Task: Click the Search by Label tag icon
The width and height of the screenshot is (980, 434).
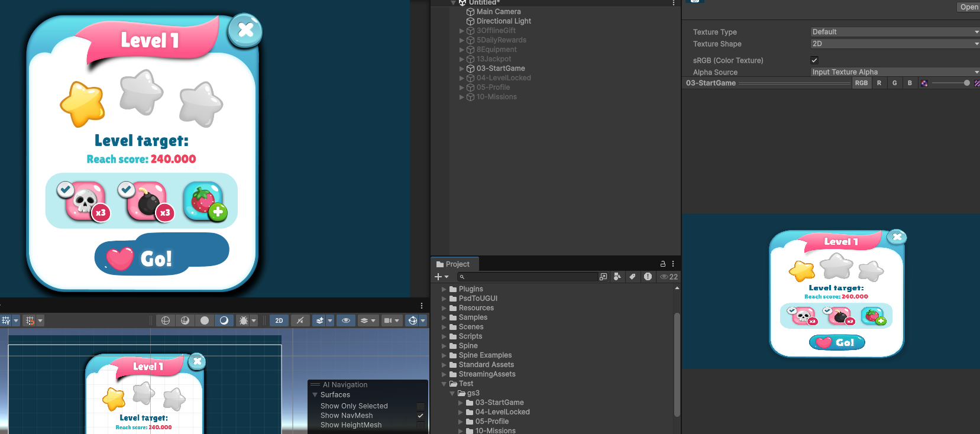Action: tap(632, 277)
